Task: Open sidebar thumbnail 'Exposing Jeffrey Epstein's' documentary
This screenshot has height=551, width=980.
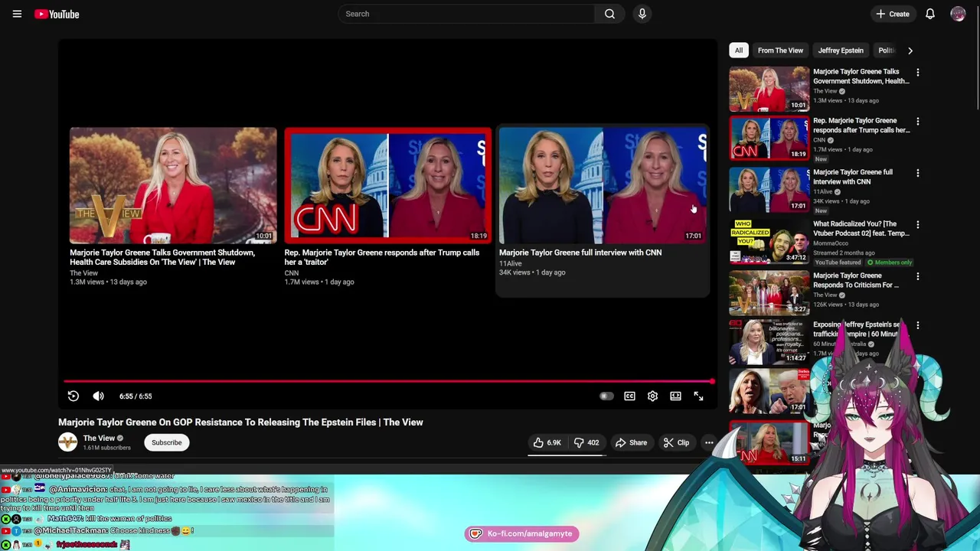Action: (x=769, y=341)
